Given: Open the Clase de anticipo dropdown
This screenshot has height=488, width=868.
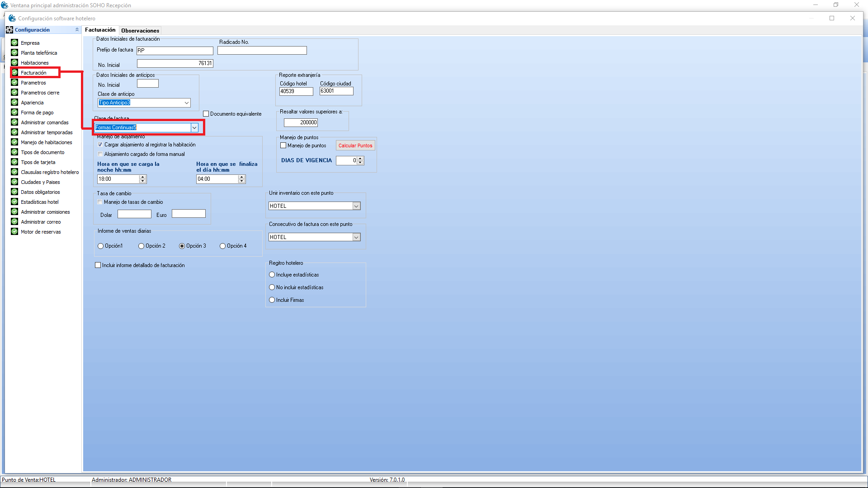Looking at the screenshot, I should [186, 103].
